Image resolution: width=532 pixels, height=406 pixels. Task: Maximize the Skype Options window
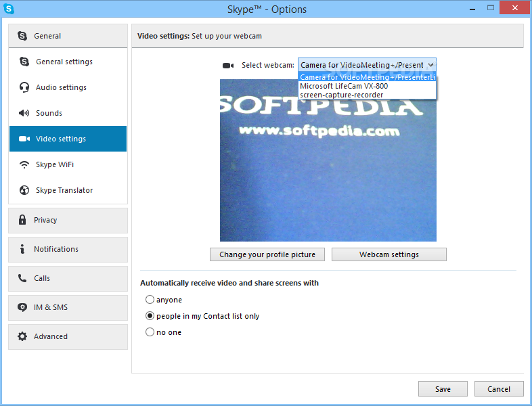491,8
